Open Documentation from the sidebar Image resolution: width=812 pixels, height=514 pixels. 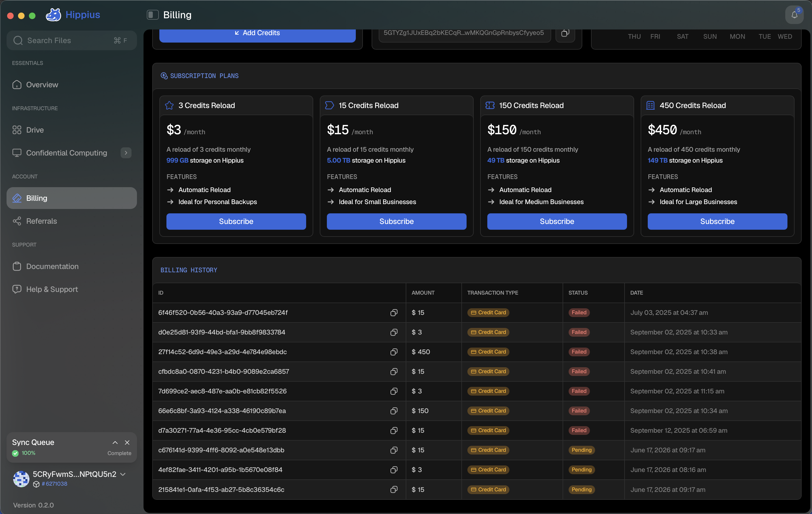coord(71,267)
